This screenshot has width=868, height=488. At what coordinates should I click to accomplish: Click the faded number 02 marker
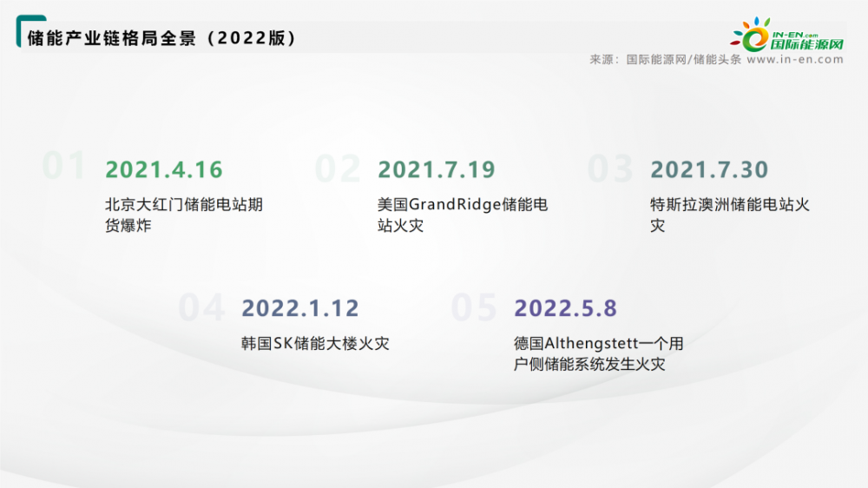[337, 169]
